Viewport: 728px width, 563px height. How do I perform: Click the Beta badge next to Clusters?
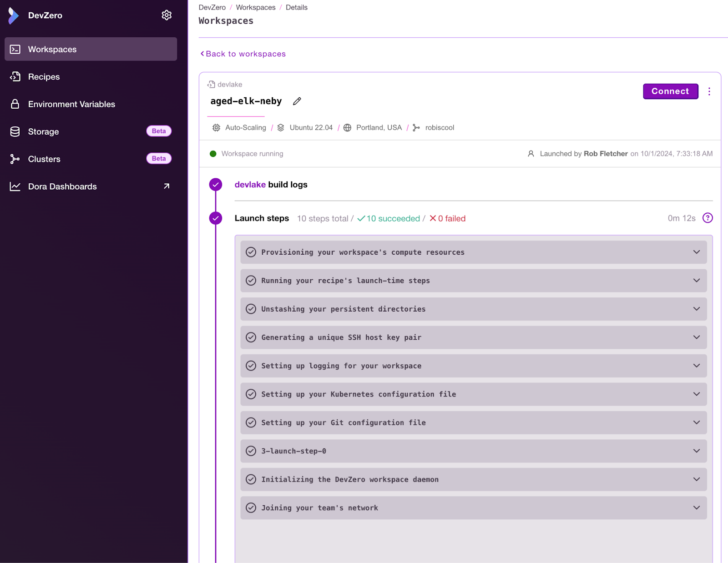tap(159, 158)
